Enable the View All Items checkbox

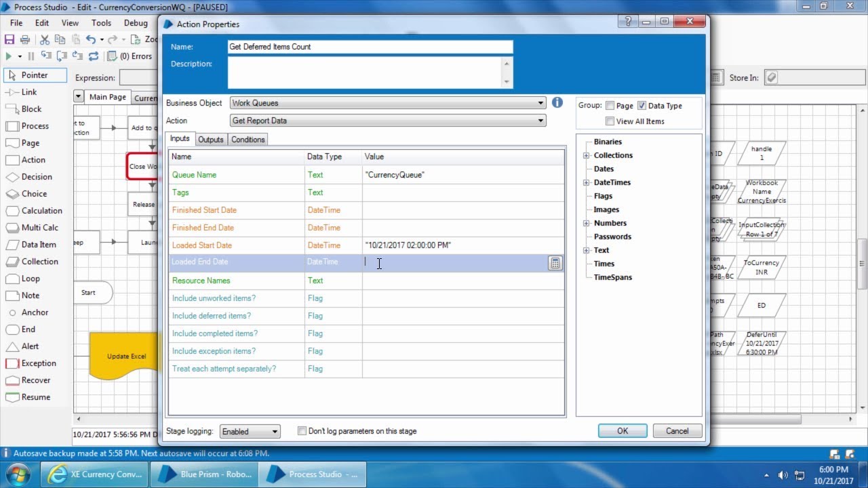(x=610, y=121)
